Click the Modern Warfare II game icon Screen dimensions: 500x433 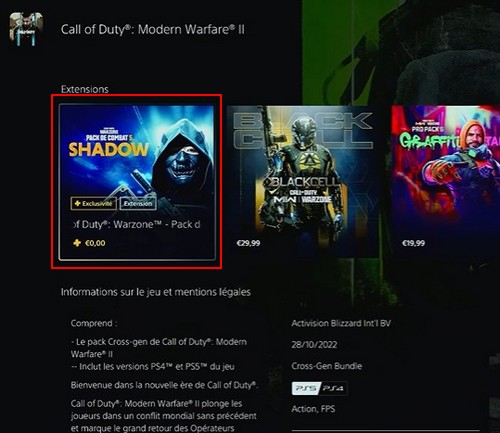pyautogui.click(x=26, y=29)
